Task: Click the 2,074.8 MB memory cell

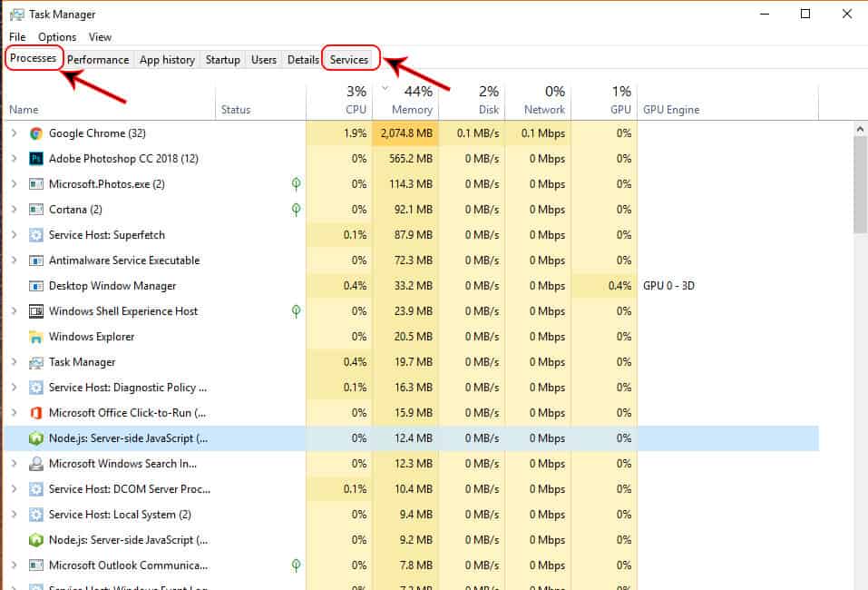Action: (405, 133)
